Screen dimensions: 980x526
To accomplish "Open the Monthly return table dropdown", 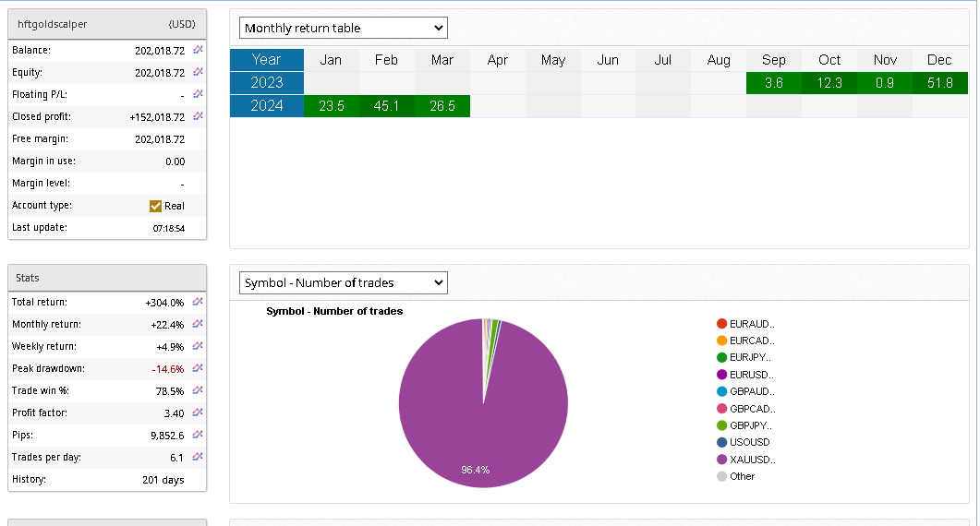I will coord(343,28).
